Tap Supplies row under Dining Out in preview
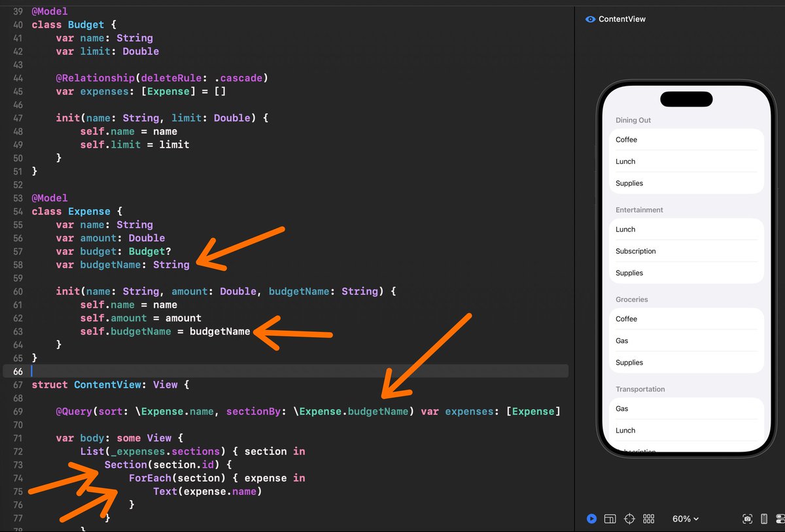Viewport: 785px width, 532px height. (686, 183)
